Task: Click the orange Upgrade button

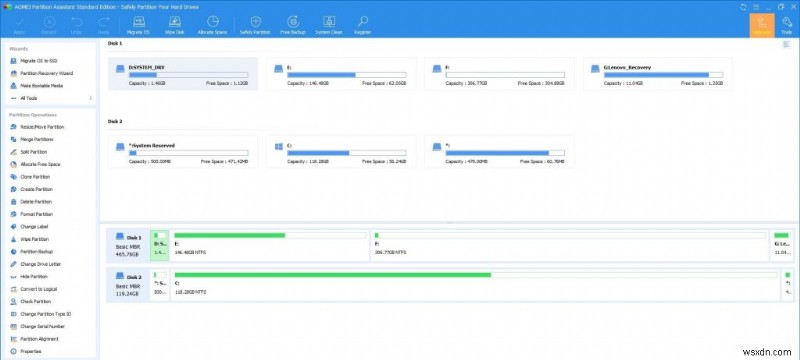Action: point(761,25)
